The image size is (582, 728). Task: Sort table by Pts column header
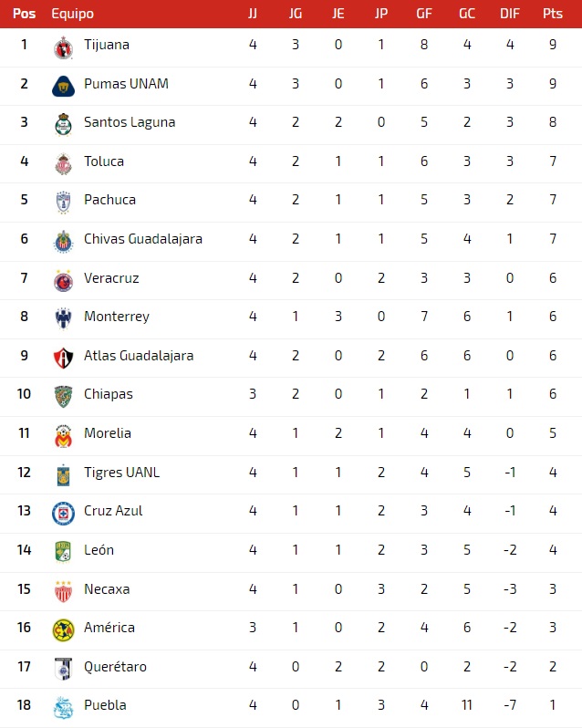click(553, 14)
